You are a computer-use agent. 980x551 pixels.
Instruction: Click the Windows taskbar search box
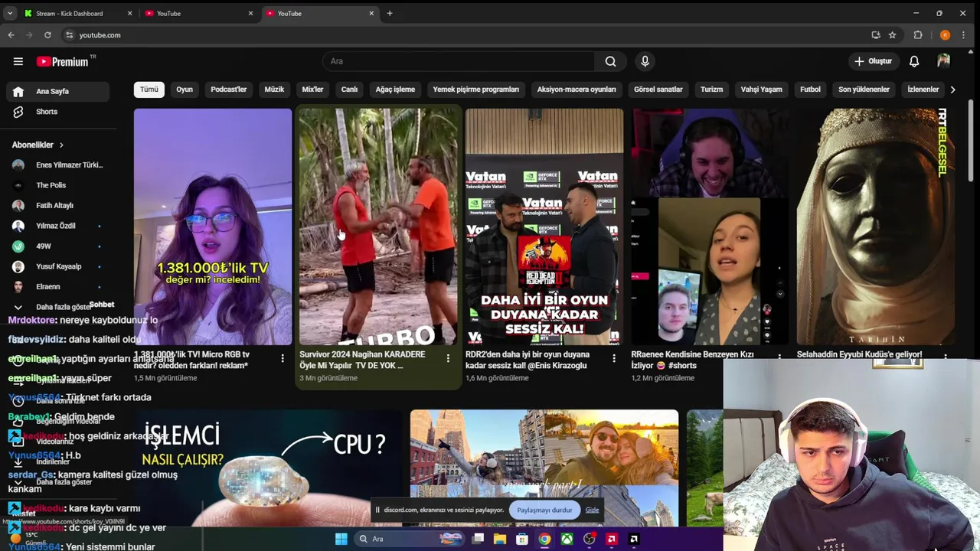[x=410, y=539]
